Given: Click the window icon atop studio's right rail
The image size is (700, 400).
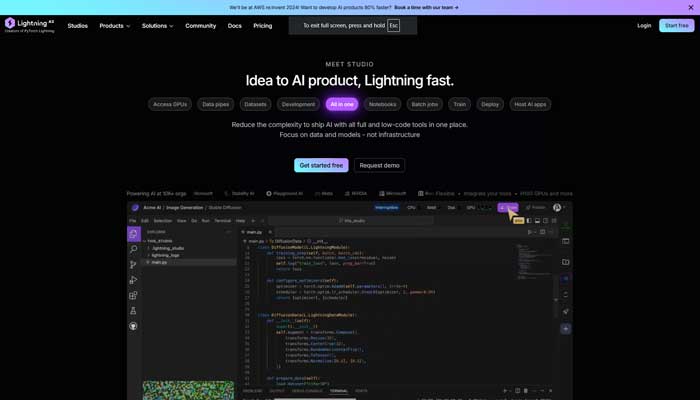Looking at the screenshot, I should (x=566, y=241).
